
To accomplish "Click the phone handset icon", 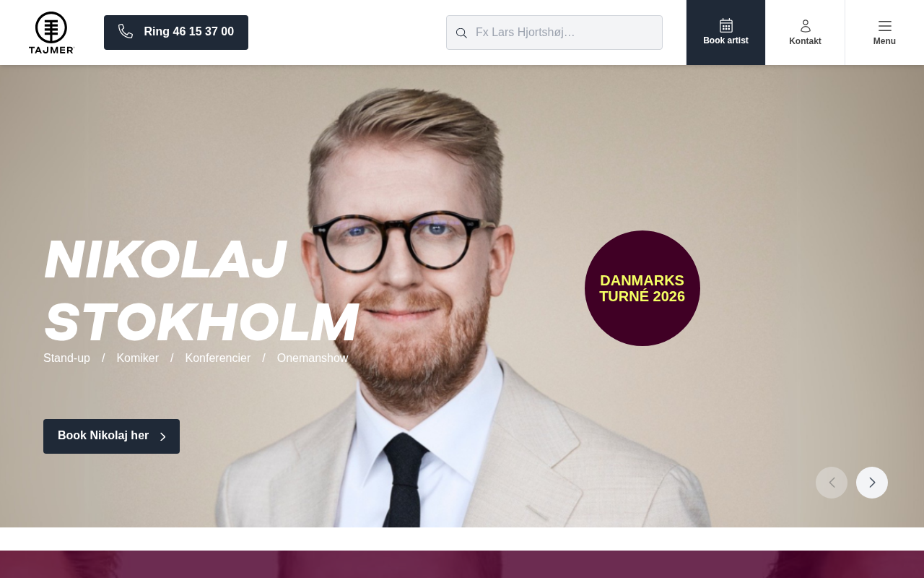I will pos(126,31).
